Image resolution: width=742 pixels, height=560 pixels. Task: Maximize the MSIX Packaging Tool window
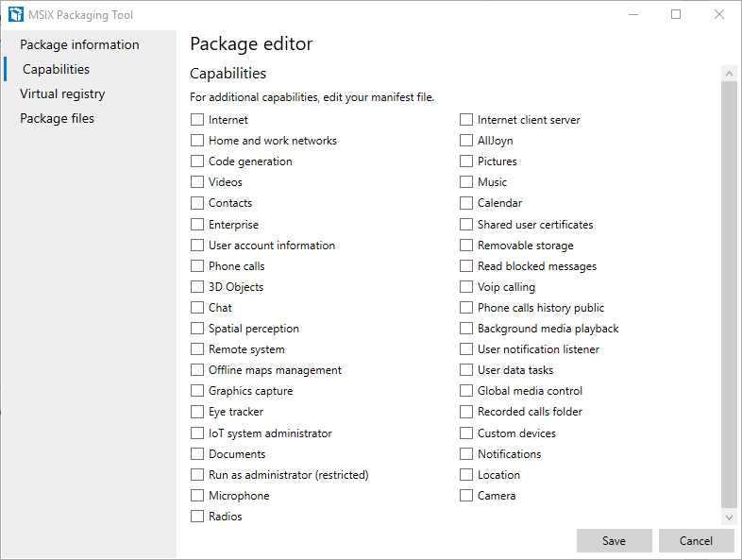pos(676,15)
